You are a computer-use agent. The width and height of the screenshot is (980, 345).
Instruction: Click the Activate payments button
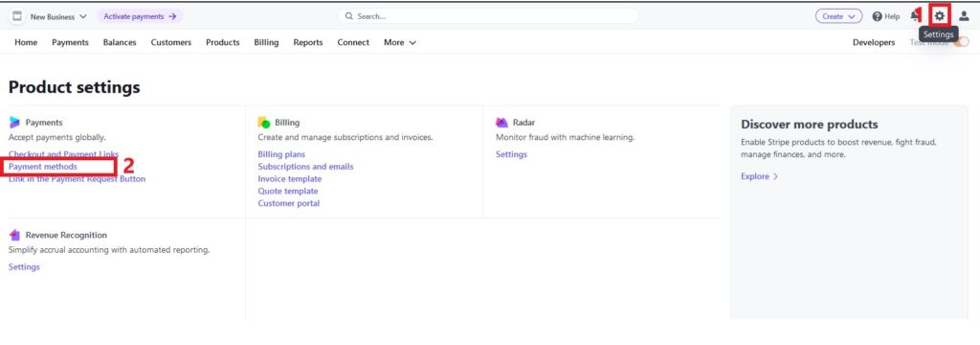click(x=140, y=16)
